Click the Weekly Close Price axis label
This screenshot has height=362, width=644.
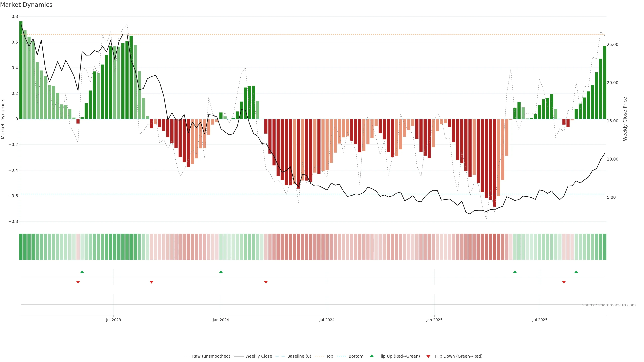coord(625,119)
